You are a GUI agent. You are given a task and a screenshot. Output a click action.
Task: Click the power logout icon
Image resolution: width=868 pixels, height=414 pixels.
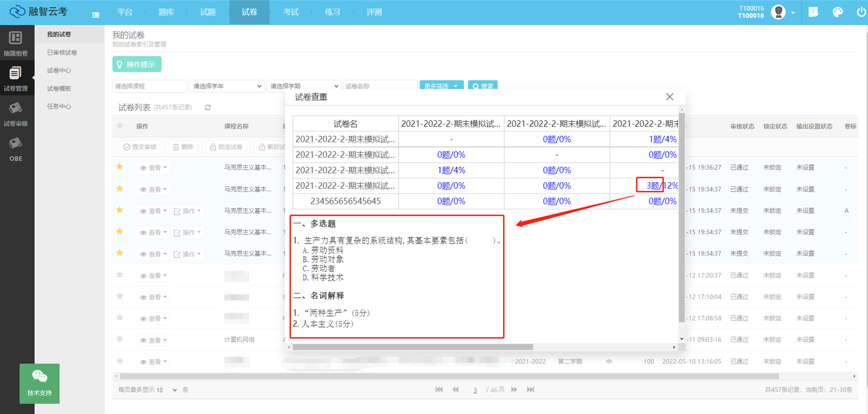[861, 12]
